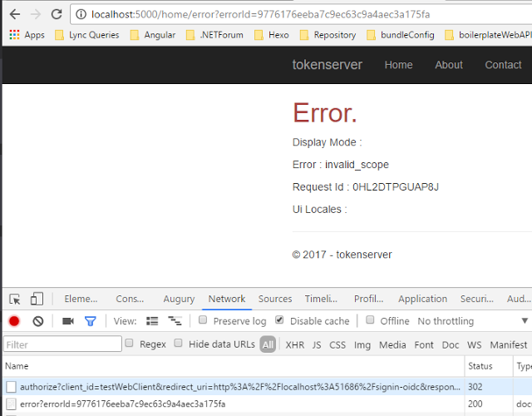
Task: Sort requests by the Status column header
Action: click(489, 366)
